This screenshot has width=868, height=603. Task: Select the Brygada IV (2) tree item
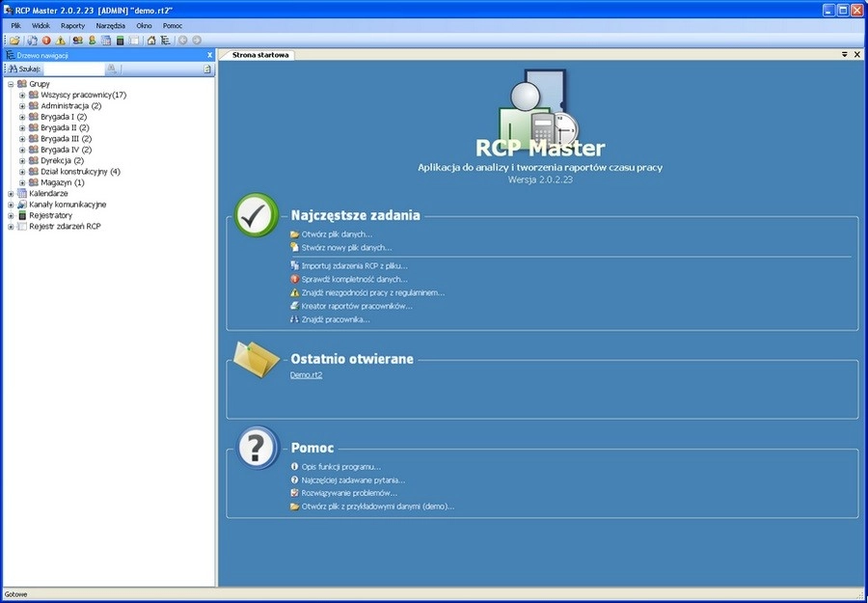[66, 150]
